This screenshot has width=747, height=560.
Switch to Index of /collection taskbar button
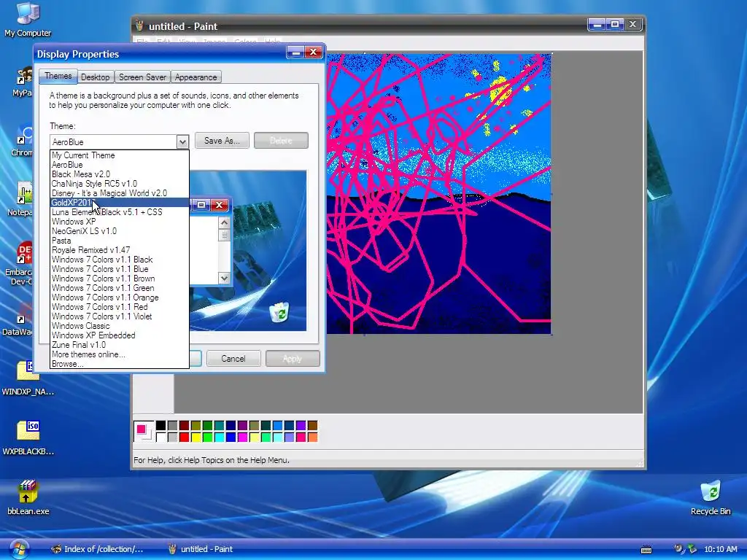pyautogui.click(x=97, y=549)
